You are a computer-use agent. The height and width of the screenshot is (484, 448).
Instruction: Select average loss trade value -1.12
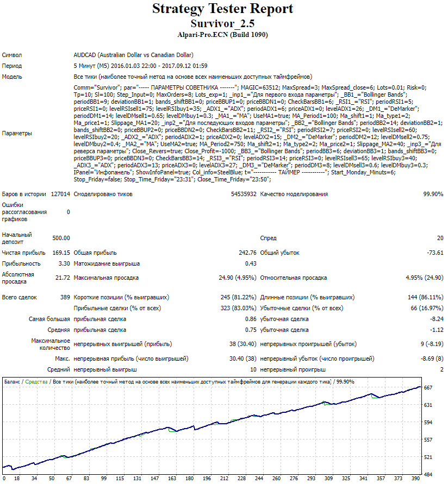(x=437, y=330)
